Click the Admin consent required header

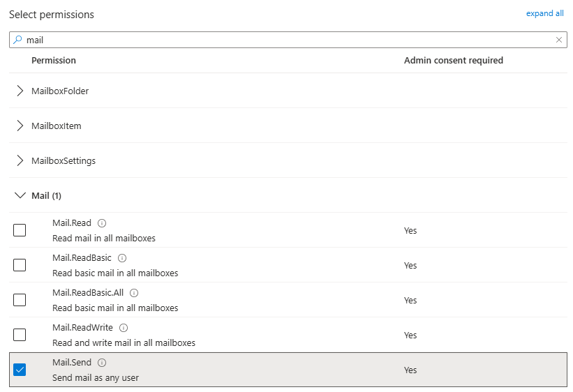(454, 60)
